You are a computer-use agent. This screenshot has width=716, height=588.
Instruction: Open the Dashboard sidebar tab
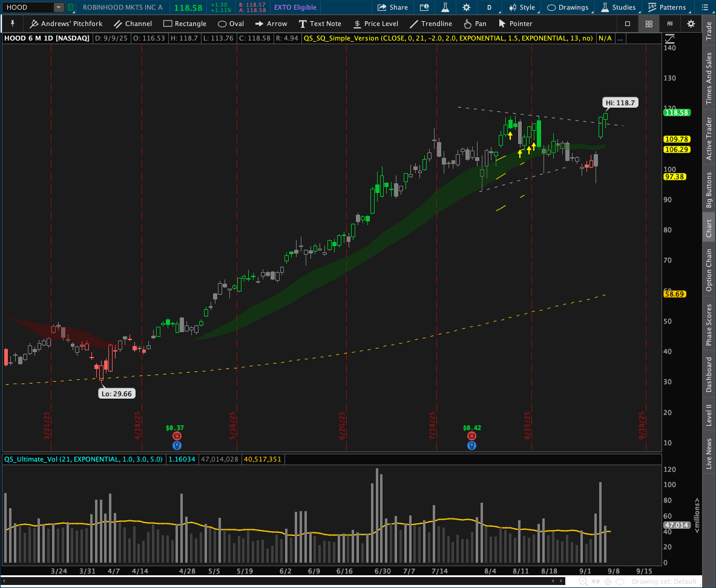click(709, 374)
